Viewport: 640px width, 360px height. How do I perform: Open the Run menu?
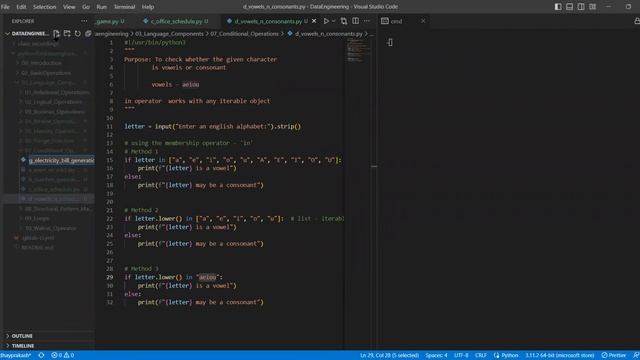point(102,7)
